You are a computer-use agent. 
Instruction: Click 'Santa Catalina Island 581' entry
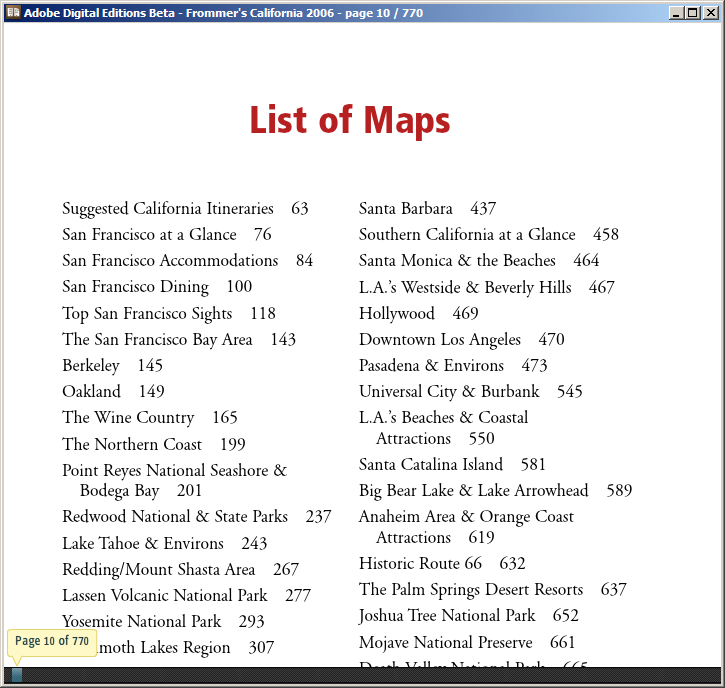coord(452,465)
